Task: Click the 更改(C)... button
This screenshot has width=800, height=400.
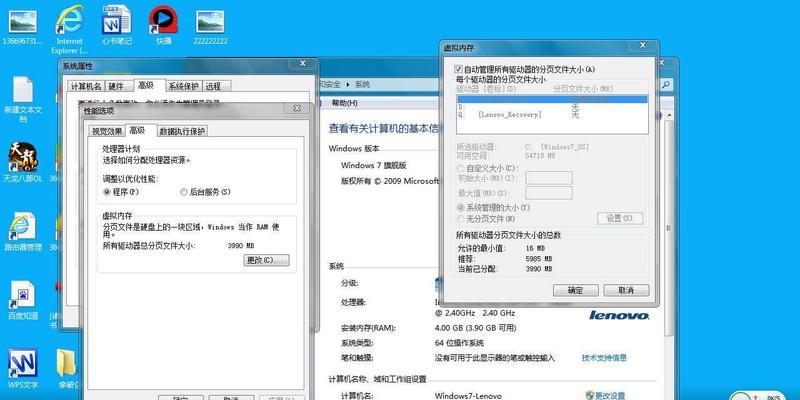Action: [266, 260]
